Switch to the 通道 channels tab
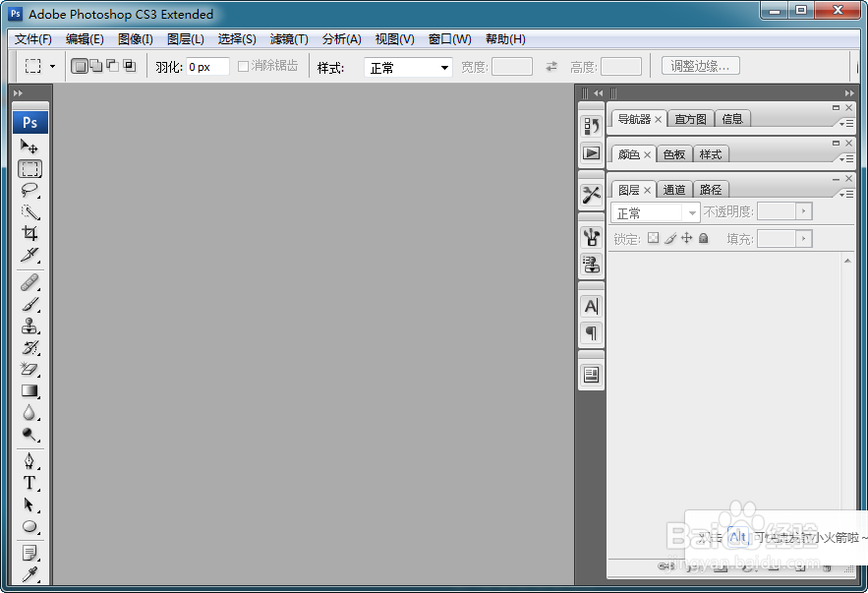The image size is (868, 593). tap(674, 189)
